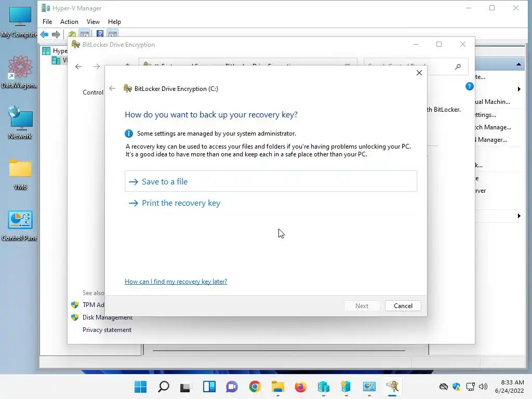Click Control Panel window back arrow
The image size is (532, 399).
[x=78, y=66]
